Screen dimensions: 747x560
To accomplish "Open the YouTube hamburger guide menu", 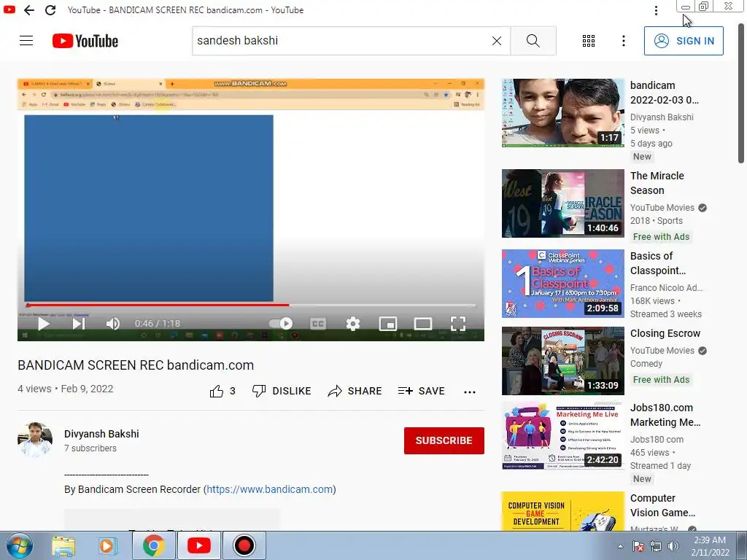I will point(26,41).
